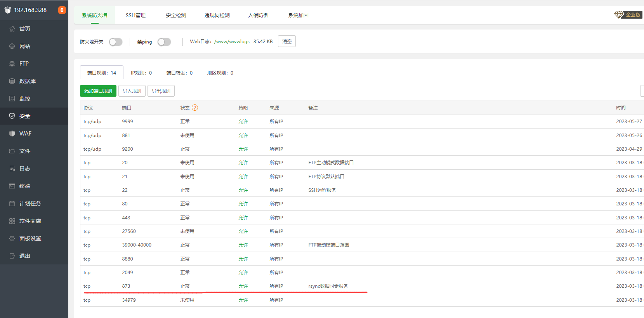Select the 端口转发: 0 tab
Viewport: 644px width, 318px height.
click(179, 73)
